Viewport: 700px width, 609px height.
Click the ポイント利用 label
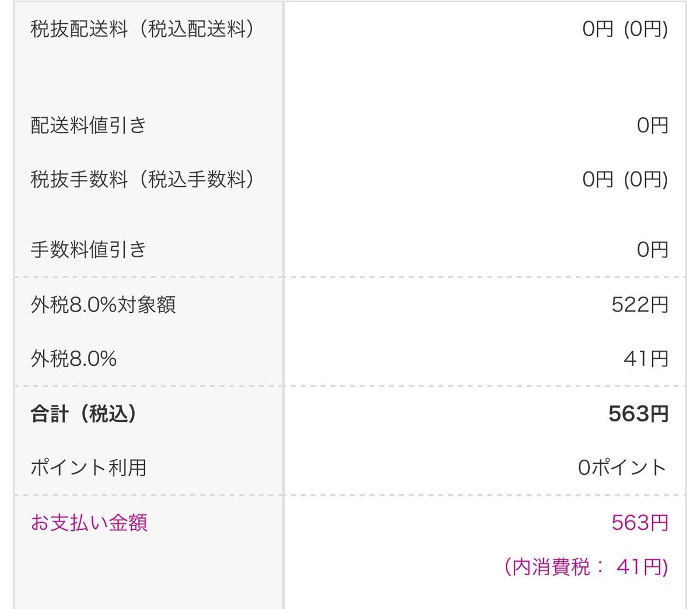88,468
